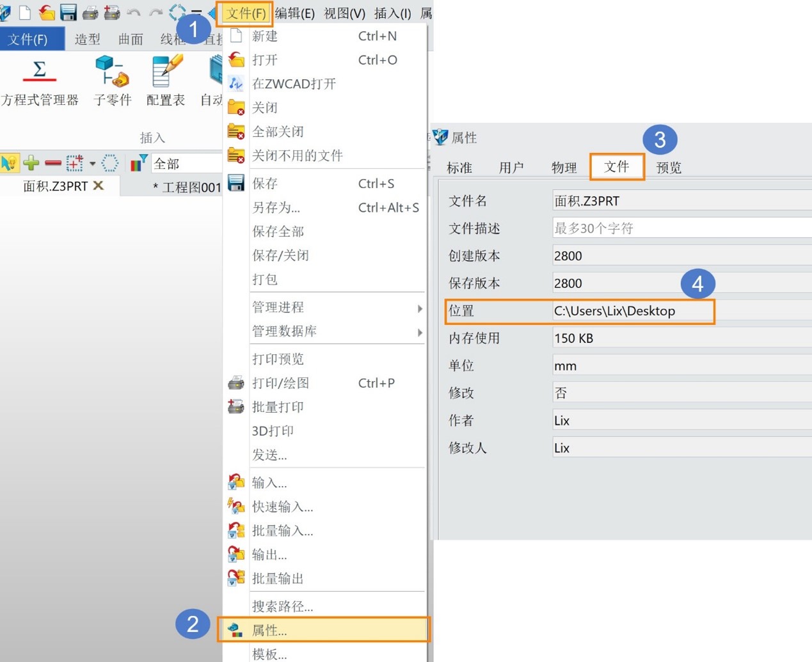The image size is (812, 662).
Task: Switch to 物理 tab in 属性 dialog
Action: point(564,168)
